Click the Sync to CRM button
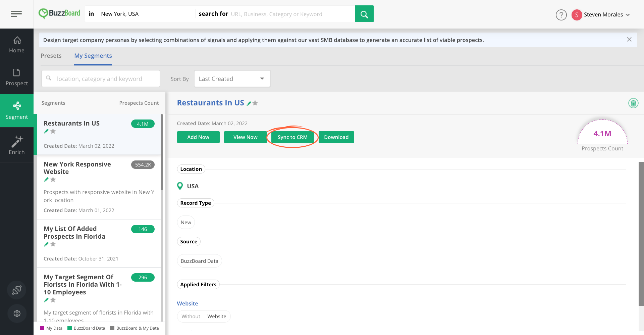644x335 pixels. tap(292, 137)
